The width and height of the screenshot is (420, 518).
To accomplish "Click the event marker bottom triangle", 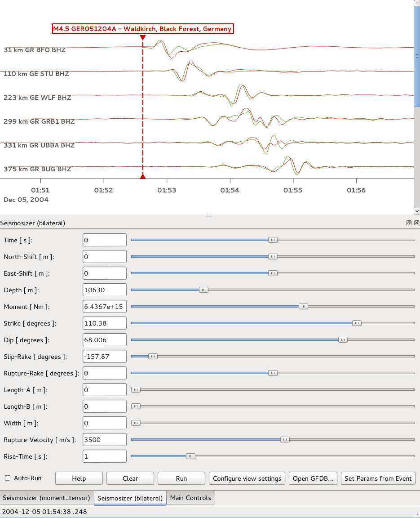I will [x=143, y=176].
